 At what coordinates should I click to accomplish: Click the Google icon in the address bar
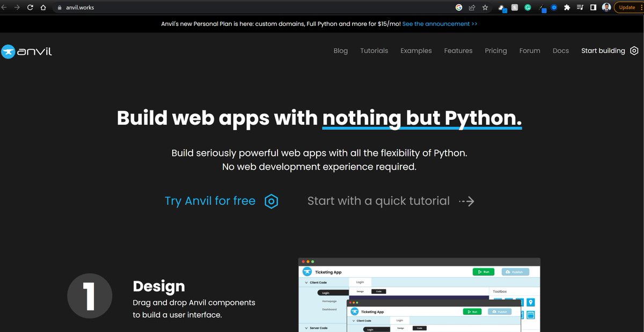coord(459,8)
